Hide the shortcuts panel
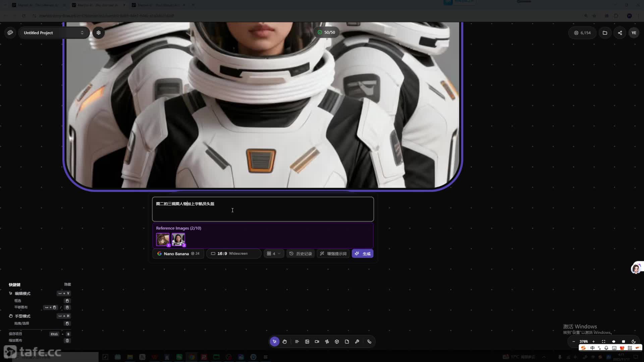644x362 pixels. 67,284
